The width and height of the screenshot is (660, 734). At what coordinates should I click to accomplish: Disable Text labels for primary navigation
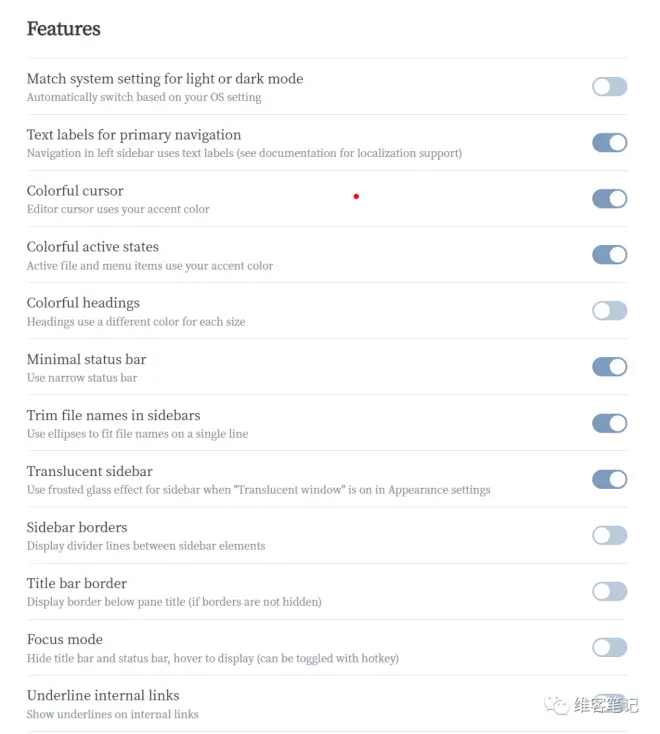[x=609, y=143]
